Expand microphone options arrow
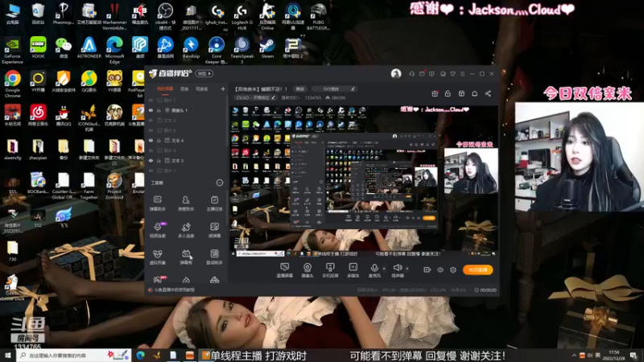 [x=384, y=269]
